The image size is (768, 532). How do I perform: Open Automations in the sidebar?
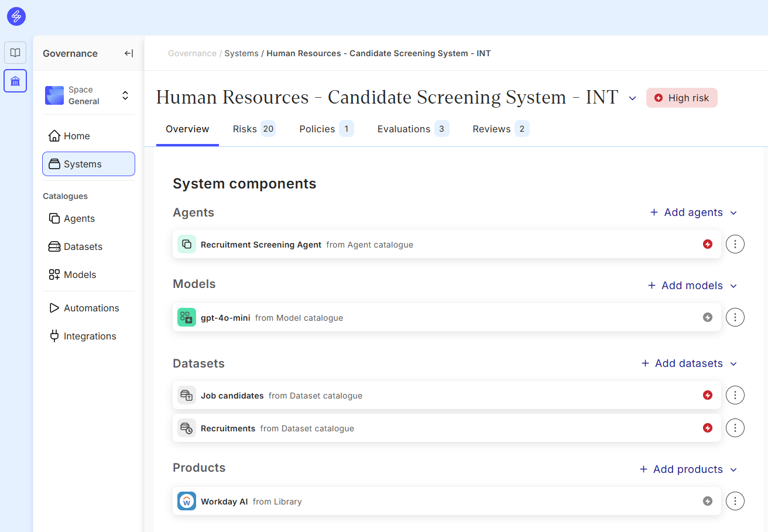(x=91, y=308)
